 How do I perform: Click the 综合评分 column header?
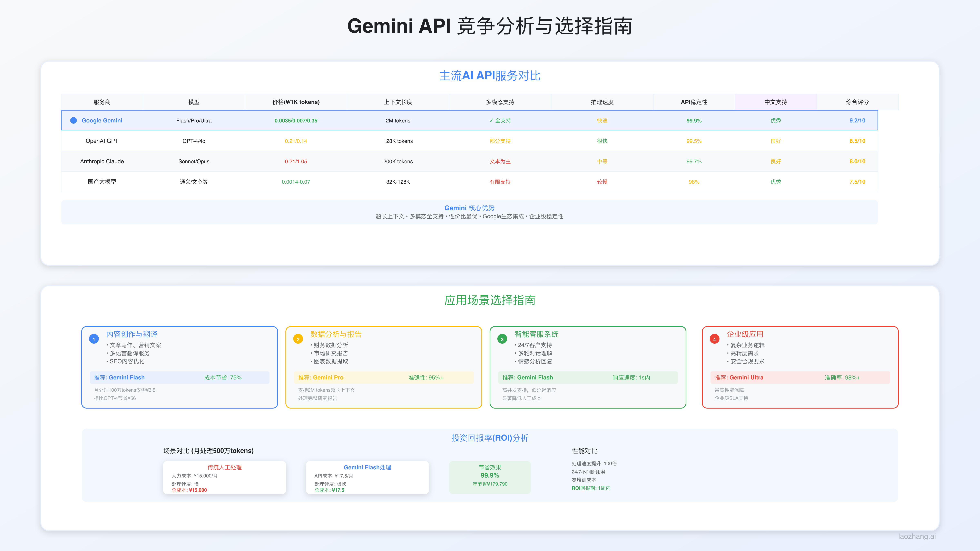[x=857, y=102]
